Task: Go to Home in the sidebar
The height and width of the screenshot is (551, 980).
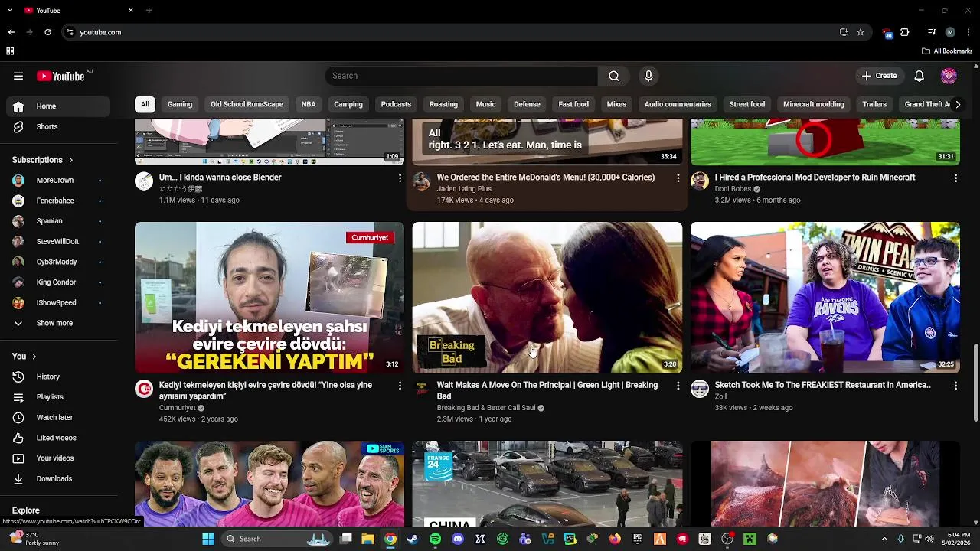Action: click(58, 106)
